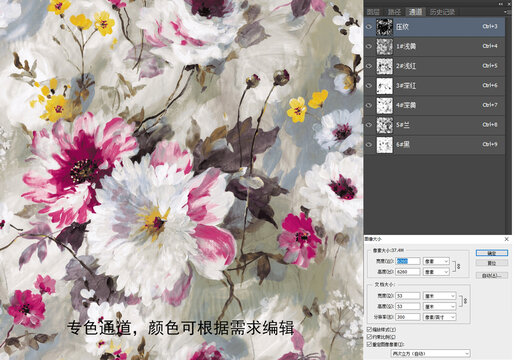The width and height of the screenshot is (515, 360).
Task: Select the 2#浅红 spot channel name
Action: (406, 66)
